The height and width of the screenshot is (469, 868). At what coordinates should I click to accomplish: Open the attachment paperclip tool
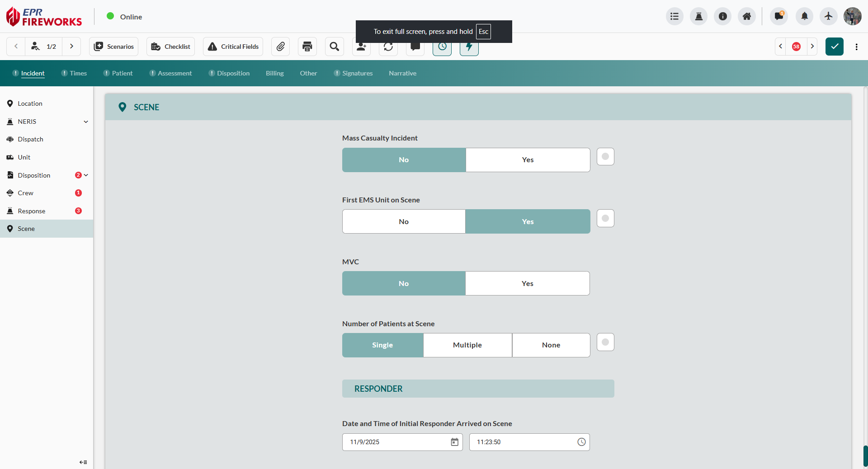(280, 47)
